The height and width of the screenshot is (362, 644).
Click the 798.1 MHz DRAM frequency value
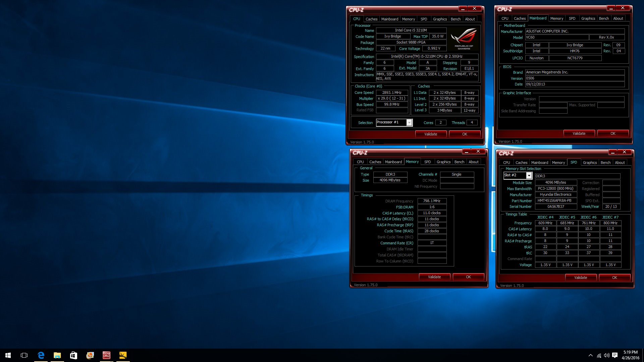[x=432, y=201]
